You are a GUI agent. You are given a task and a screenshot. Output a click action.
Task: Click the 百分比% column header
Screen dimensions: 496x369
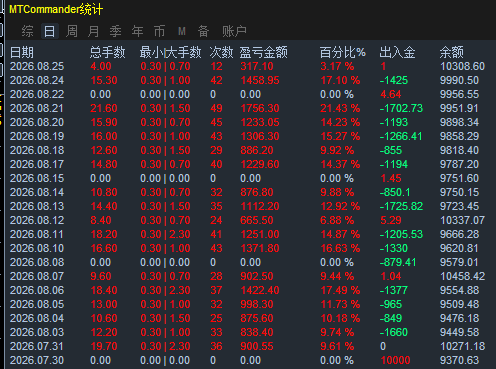coord(343,52)
